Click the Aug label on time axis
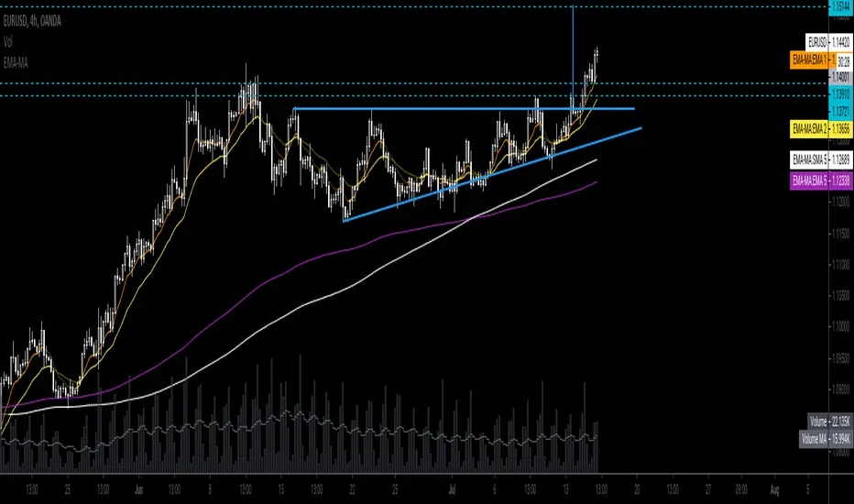This screenshot has height=504, width=854. pyautogui.click(x=774, y=490)
